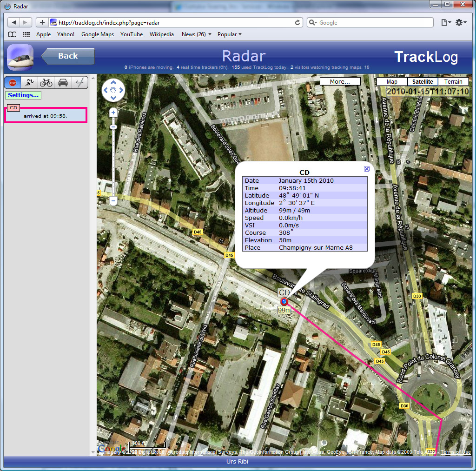
Task: Select the airplane filter icon
Action: (79, 83)
